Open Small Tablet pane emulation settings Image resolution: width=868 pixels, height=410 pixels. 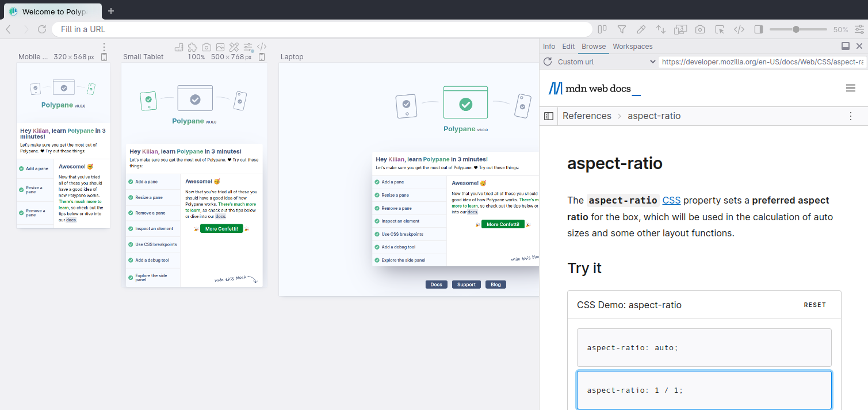pos(248,47)
